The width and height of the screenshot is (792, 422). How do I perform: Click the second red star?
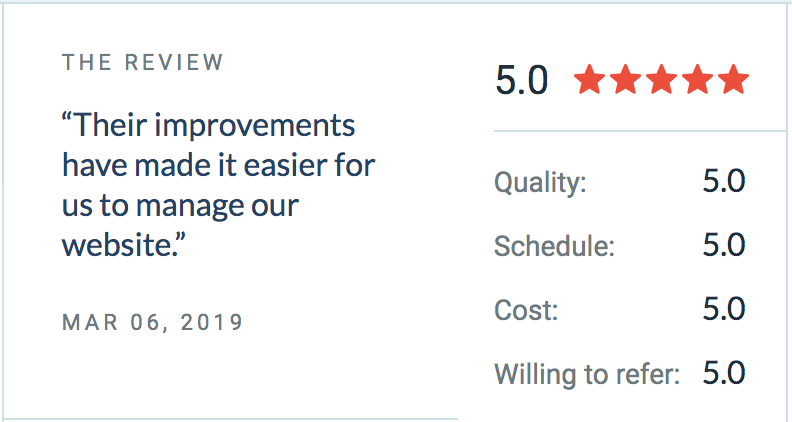625,79
